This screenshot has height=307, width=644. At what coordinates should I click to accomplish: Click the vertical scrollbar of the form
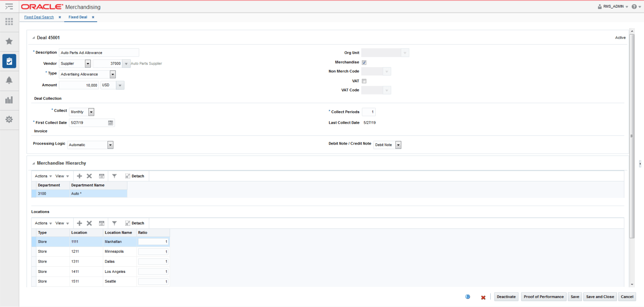[632, 136]
